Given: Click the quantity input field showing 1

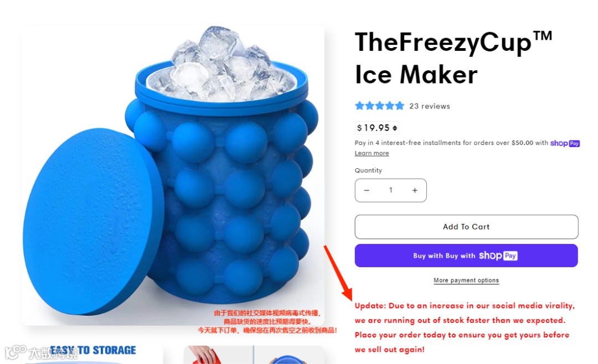Looking at the screenshot, I should tap(390, 190).
